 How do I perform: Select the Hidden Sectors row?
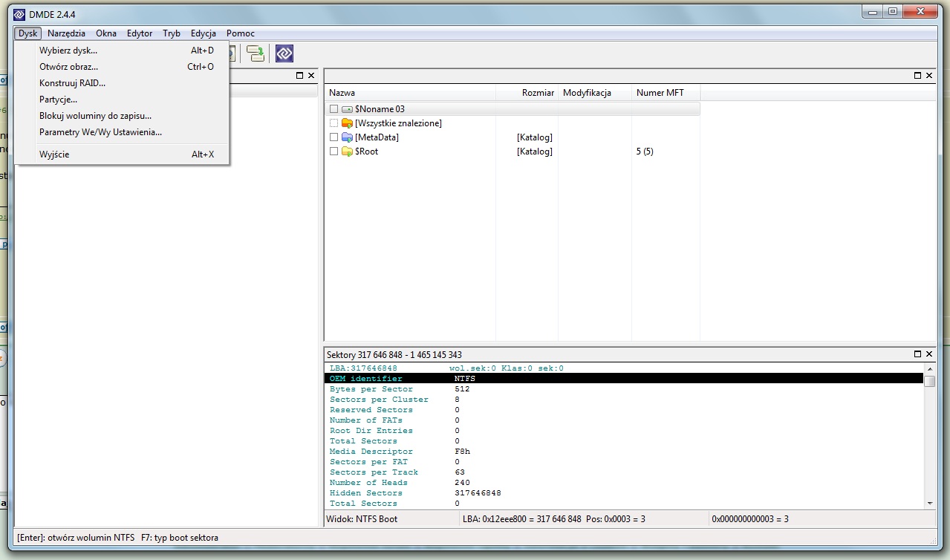[625, 493]
